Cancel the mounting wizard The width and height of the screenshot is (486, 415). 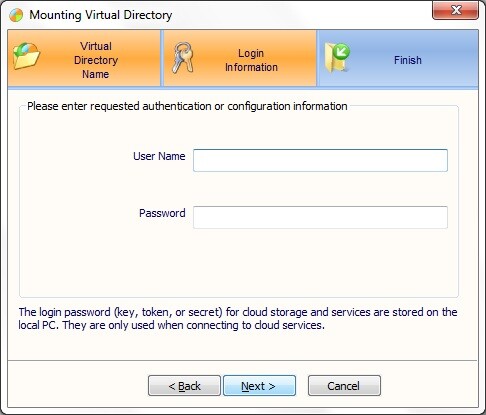344,386
